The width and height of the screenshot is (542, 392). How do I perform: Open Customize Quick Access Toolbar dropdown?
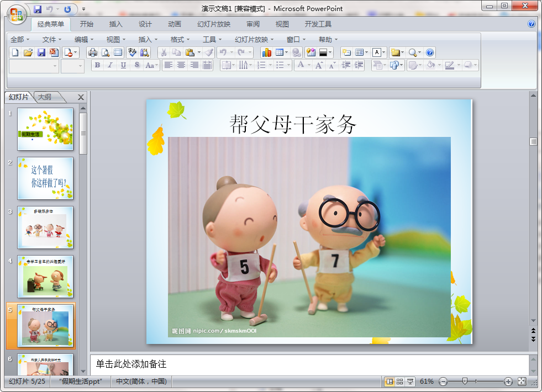click(x=83, y=9)
